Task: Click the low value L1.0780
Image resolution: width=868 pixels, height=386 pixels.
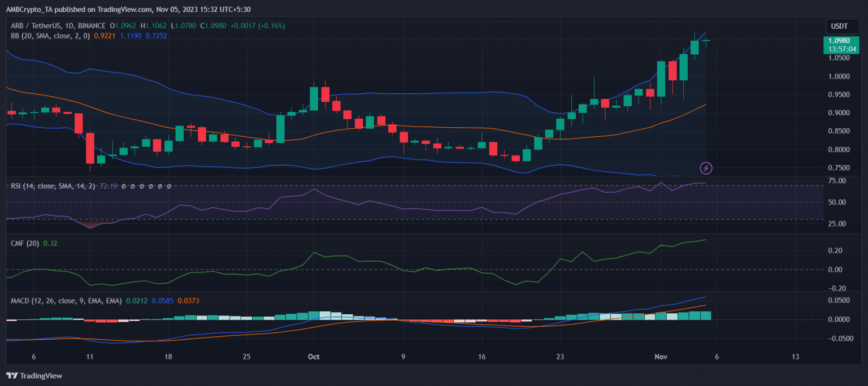Action: coord(184,26)
